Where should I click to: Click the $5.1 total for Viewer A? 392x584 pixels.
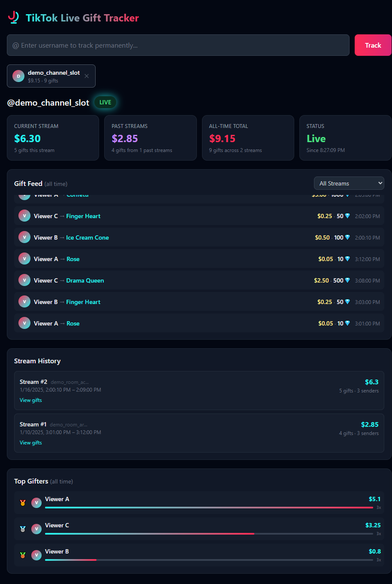(374, 499)
